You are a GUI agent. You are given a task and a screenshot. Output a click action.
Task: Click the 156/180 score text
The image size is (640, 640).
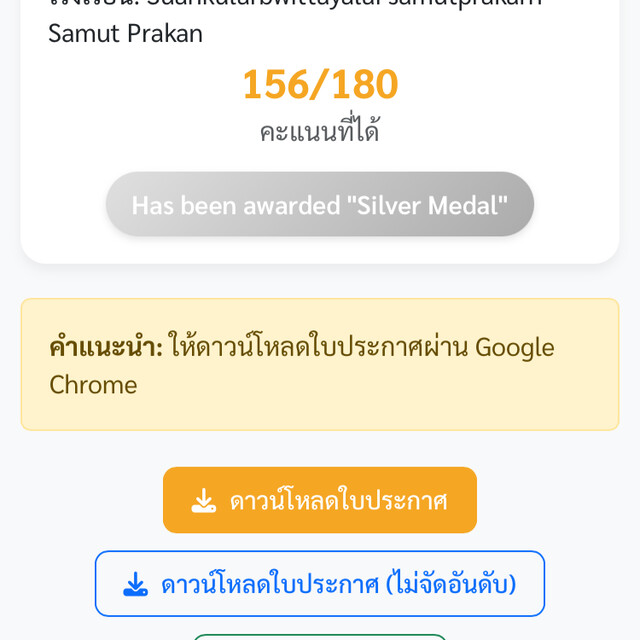[x=320, y=85]
